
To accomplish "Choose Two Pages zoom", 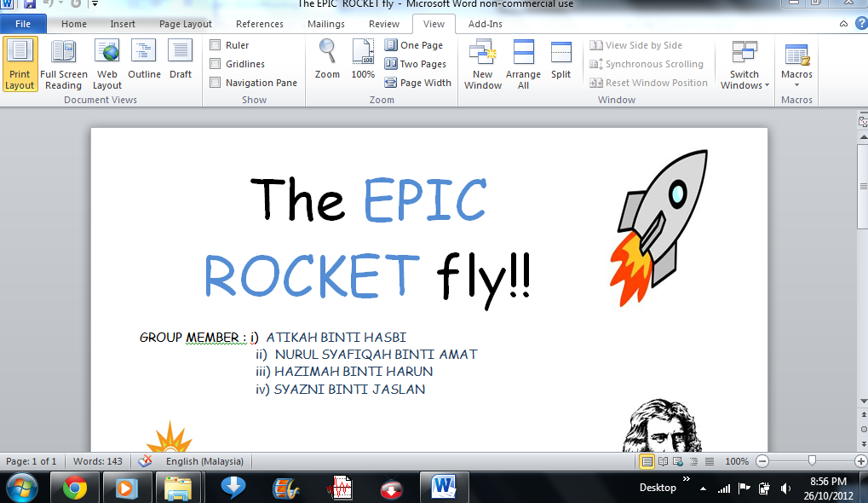I will coord(416,64).
